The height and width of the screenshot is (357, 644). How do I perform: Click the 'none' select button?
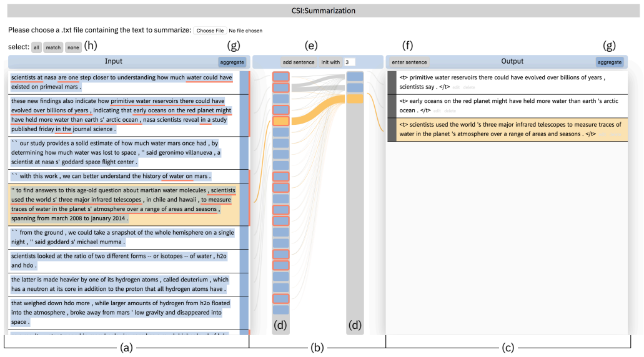(73, 47)
